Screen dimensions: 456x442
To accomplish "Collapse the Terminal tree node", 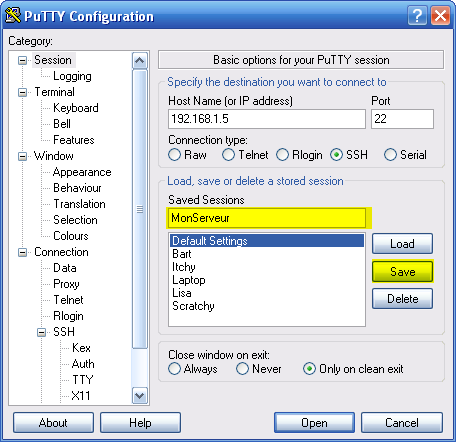I will [x=22, y=92].
